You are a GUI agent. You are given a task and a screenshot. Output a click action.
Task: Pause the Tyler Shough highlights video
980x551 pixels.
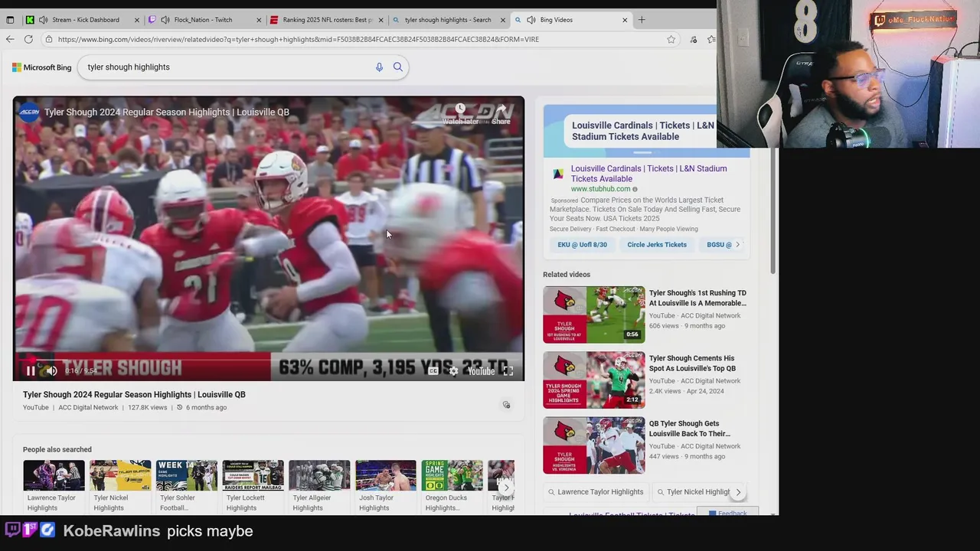[31, 371]
